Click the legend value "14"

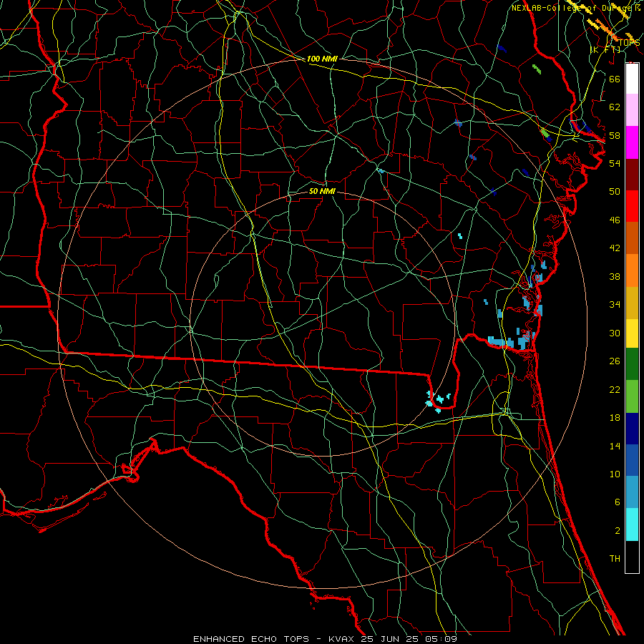[615, 446]
